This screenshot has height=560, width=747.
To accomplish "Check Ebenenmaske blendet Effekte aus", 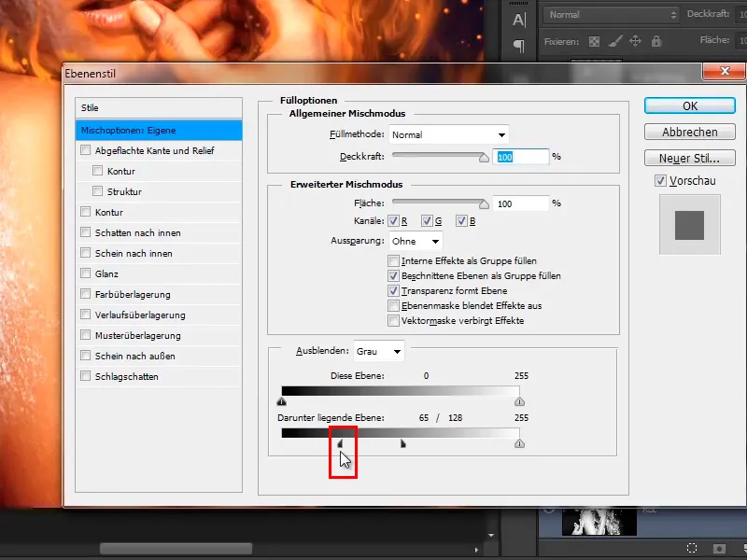I will point(393,306).
